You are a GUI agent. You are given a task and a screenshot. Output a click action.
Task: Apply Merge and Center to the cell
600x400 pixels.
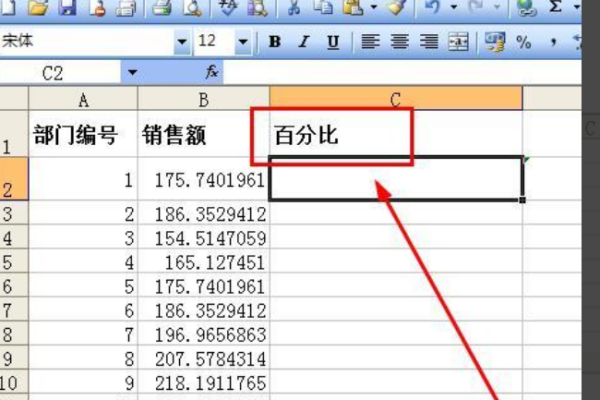(458, 41)
